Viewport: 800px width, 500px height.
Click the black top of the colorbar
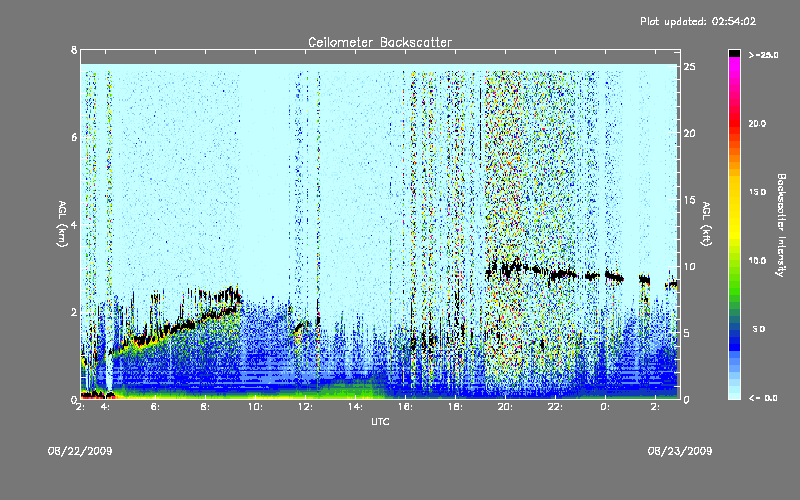(734, 53)
